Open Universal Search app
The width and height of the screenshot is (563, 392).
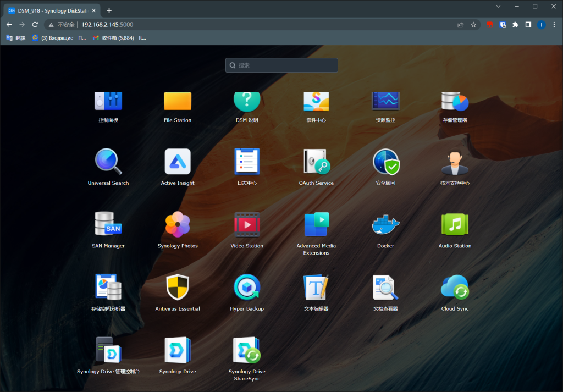coord(108,162)
